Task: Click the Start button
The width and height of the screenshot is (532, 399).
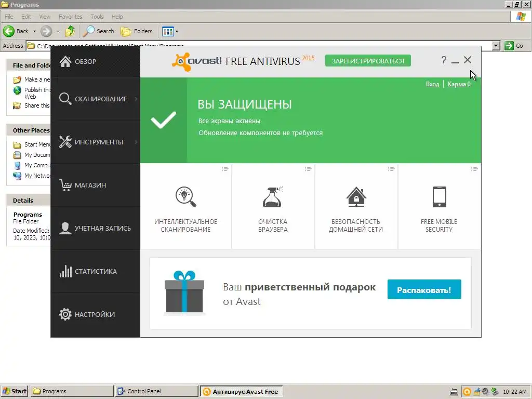Action: tap(15, 391)
